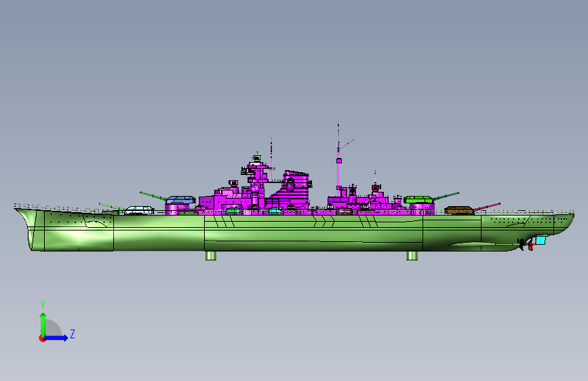Select the forward support stand under hull
This screenshot has width=588, height=381.
tap(211, 256)
